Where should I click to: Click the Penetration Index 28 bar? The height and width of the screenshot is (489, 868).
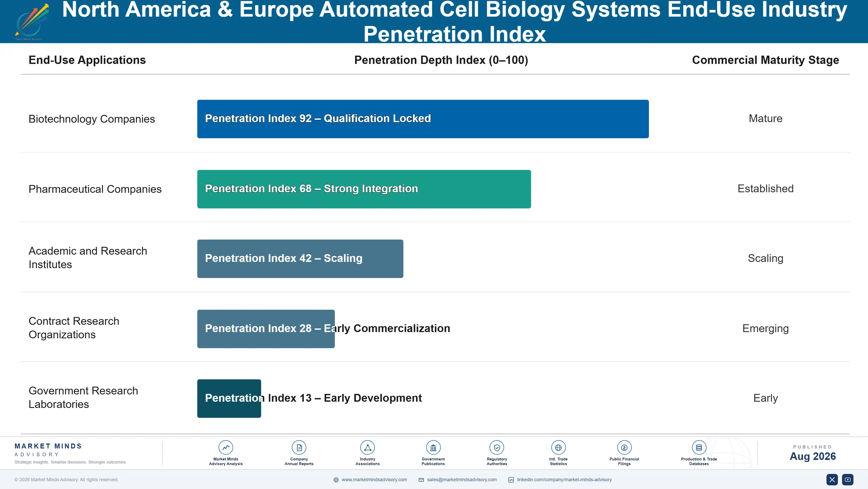click(x=266, y=329)
